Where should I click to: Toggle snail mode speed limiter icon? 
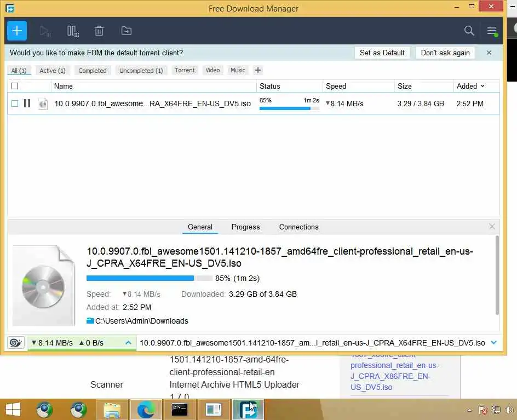pos(15,343)
